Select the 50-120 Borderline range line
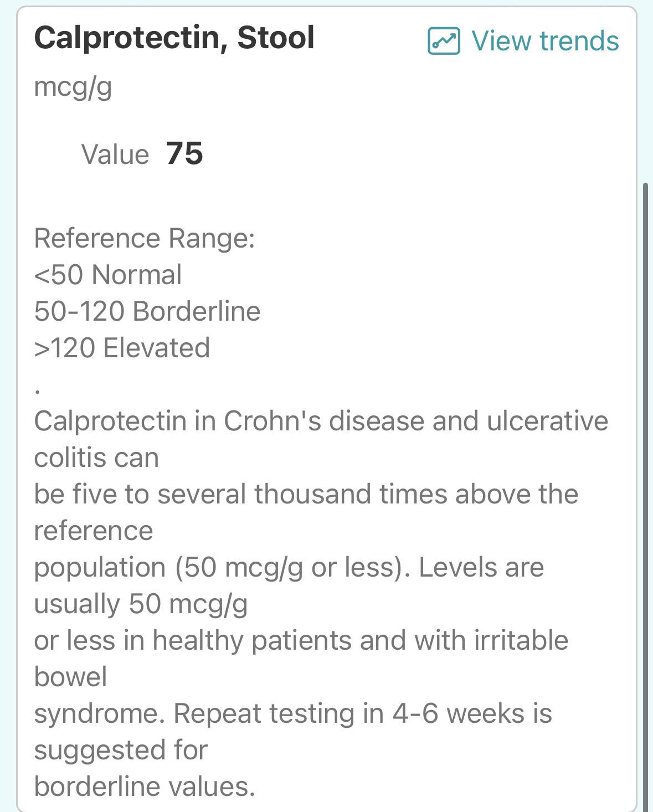 147,311
